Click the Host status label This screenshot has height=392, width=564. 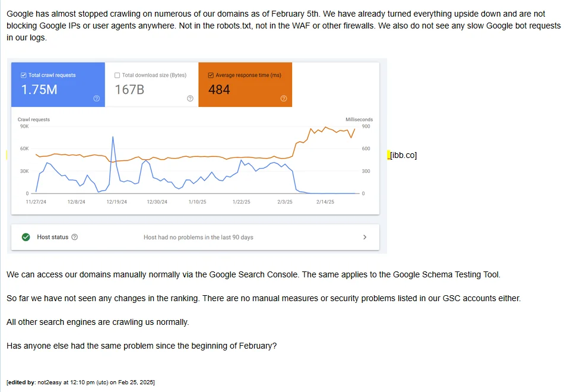pyautogui.click(x=52, y=237)
